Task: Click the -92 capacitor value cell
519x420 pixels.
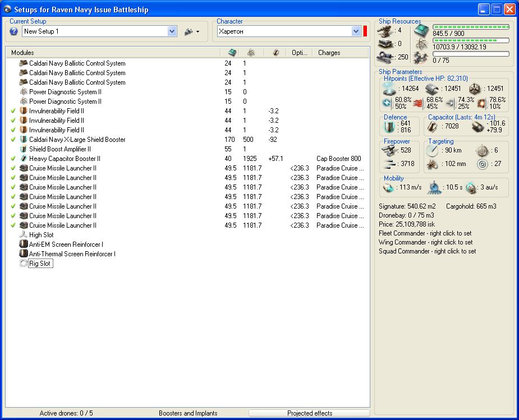Action: [273, 140]
